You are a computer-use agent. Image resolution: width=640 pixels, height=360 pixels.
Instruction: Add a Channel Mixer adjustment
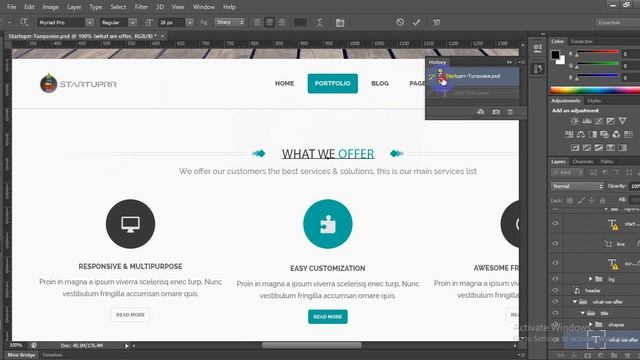tap(616, 134)
